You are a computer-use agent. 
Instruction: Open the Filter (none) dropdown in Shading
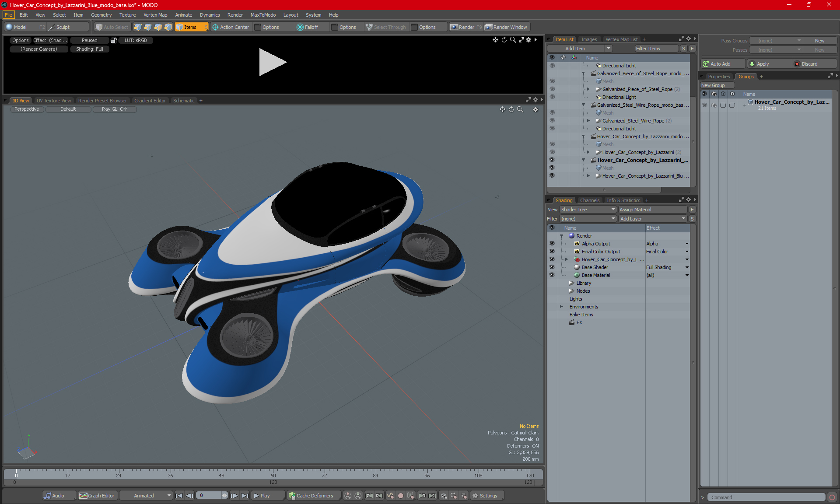588,219
